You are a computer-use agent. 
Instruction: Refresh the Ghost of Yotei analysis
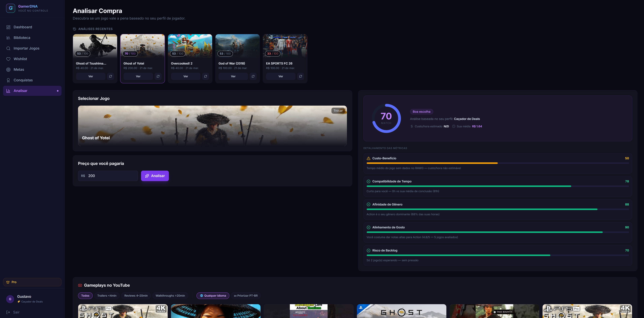pyautogui.click(x=158, y=76)
